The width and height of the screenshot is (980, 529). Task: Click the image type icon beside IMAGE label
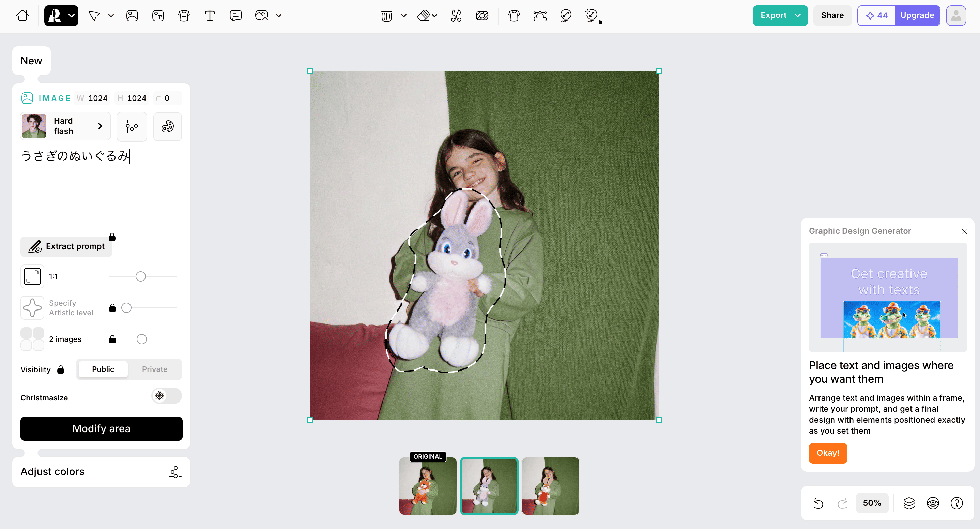coord(27,98)
